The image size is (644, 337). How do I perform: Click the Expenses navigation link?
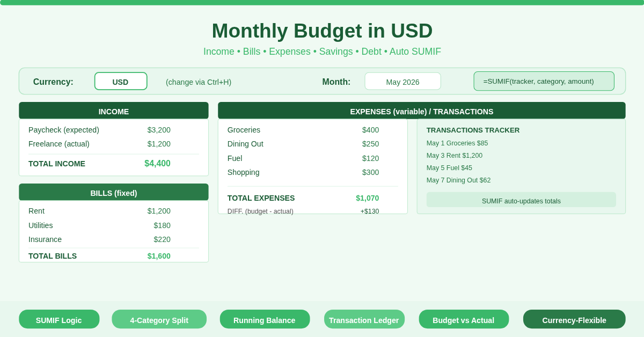(290, 52)
